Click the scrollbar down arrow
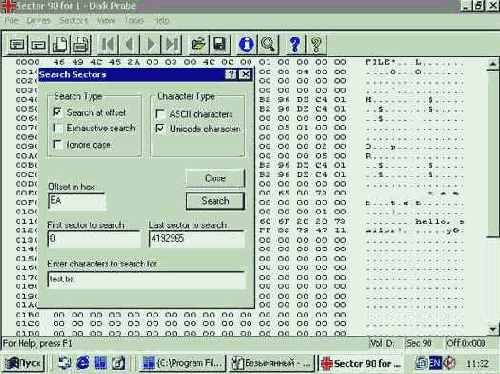 point(493,330)
